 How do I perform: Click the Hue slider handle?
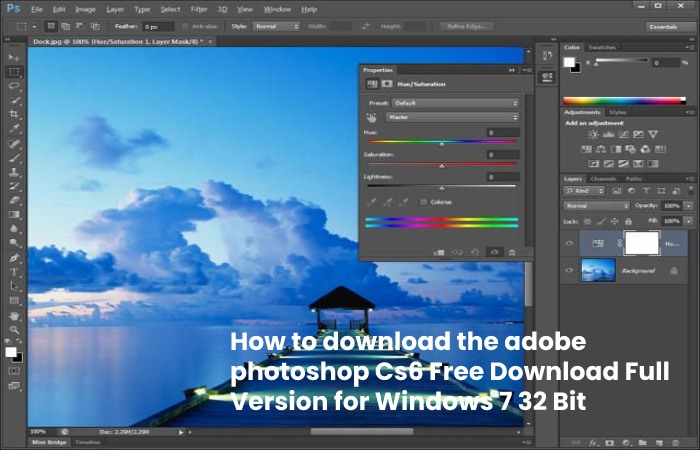coord(442,144)
